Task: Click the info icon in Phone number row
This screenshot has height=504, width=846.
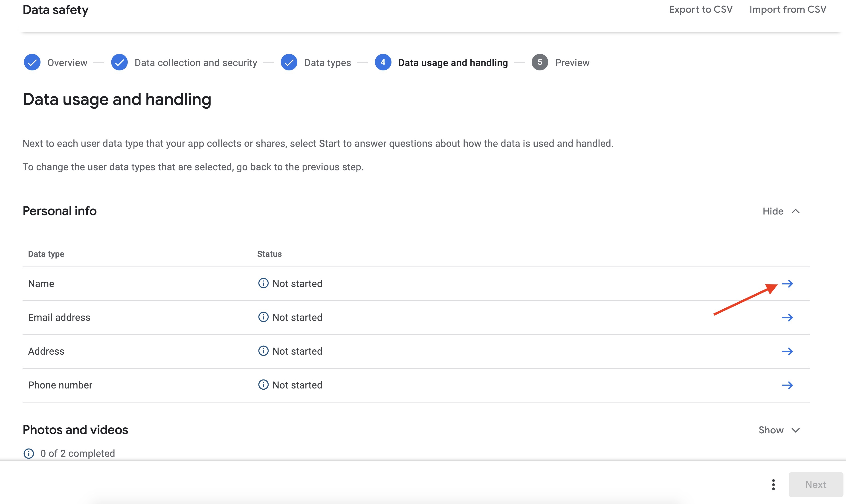Action: pyautogui.click(x=263, y=385)
